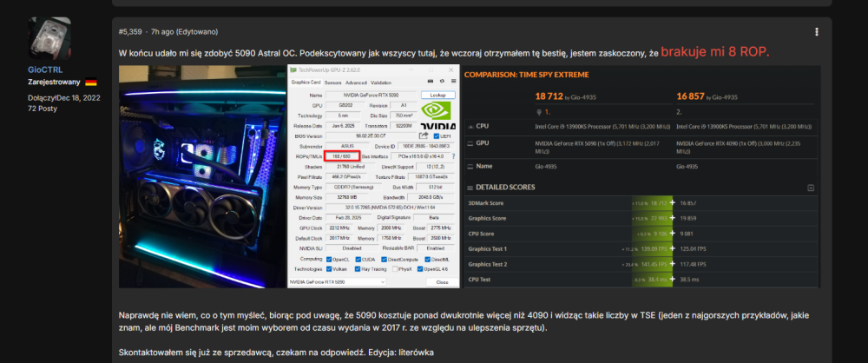Click the Driver Version field
The height and width of the screenshot is (363, 868).
pyautogui.click(x=390, y=208)
